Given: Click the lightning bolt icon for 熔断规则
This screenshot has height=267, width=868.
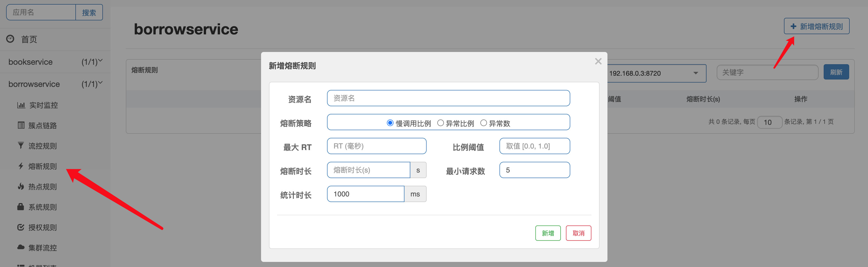Looking at the screenshot, I should pos(21,166).
